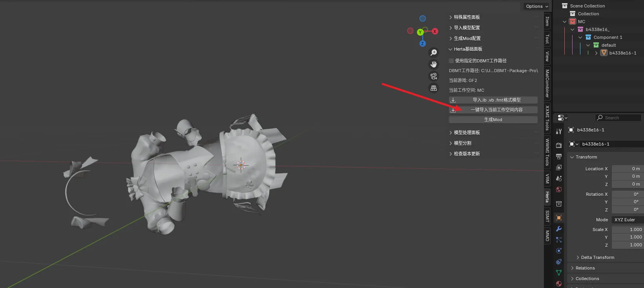Open the Object properties tab icon

tap(559, 218)
